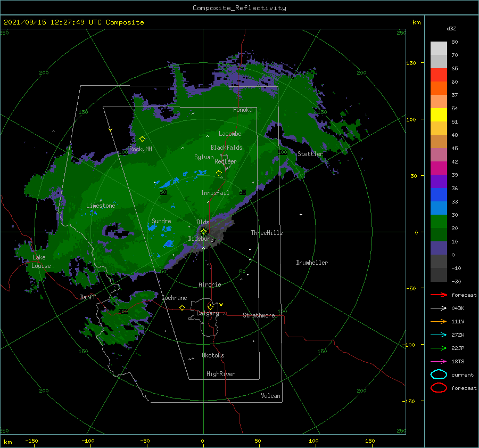Viewport: 479px width, 448px height.
Task: Pick the violet 36-39 dBZ swatch
Action: [x=439, y=181]
